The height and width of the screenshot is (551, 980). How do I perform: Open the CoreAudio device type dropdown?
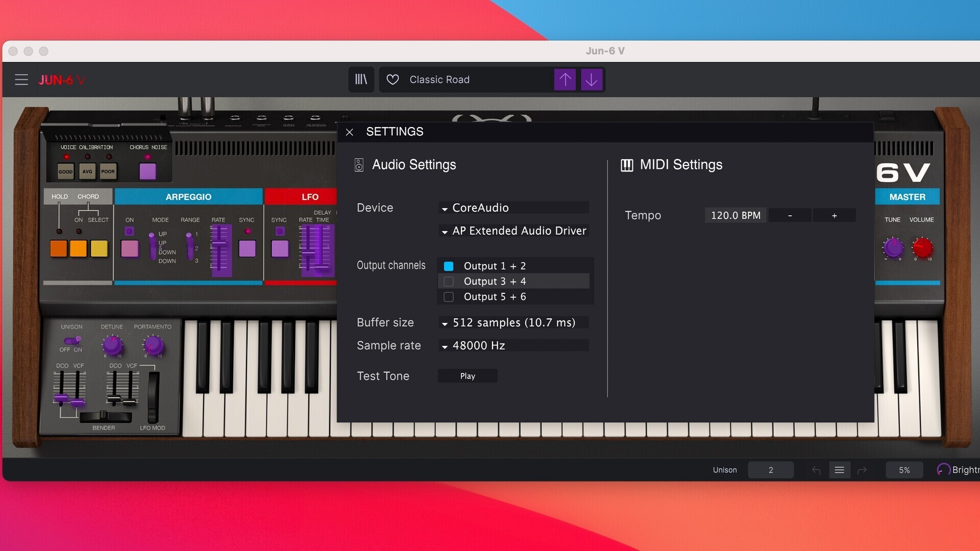[513, 208]
